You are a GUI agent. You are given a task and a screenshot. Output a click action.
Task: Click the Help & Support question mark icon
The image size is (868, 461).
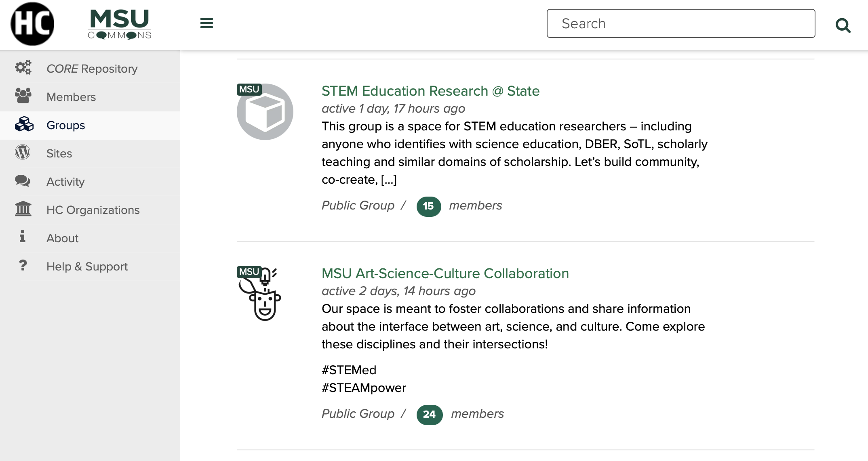pyautogui.click(x=23, y=266)
